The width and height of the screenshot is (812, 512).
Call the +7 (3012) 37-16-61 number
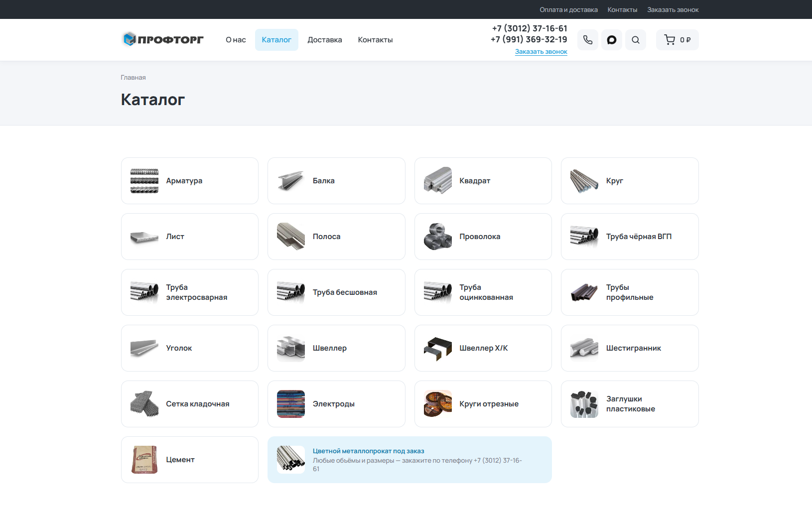coord(530,28)
